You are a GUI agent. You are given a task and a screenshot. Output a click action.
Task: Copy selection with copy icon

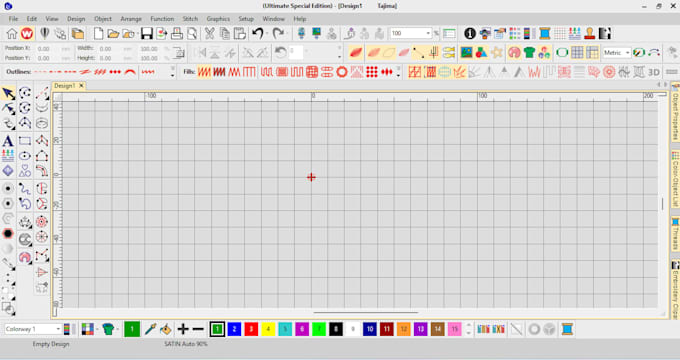tap(225, 33)
